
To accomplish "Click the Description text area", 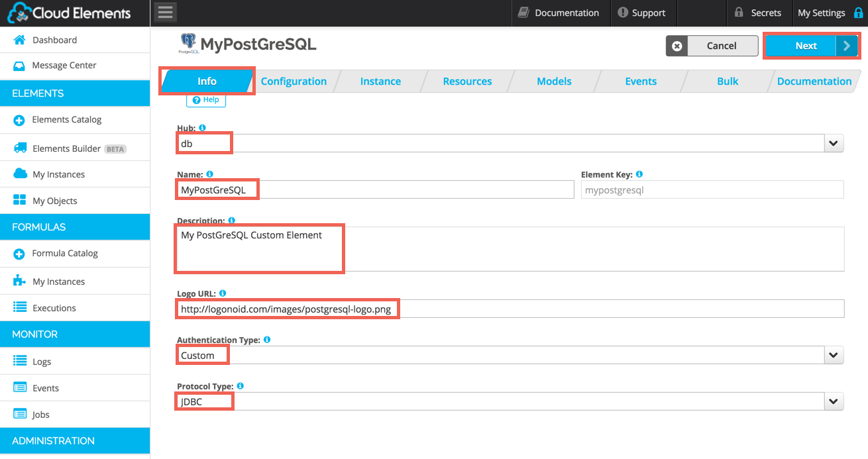I will tap(510, 249).
